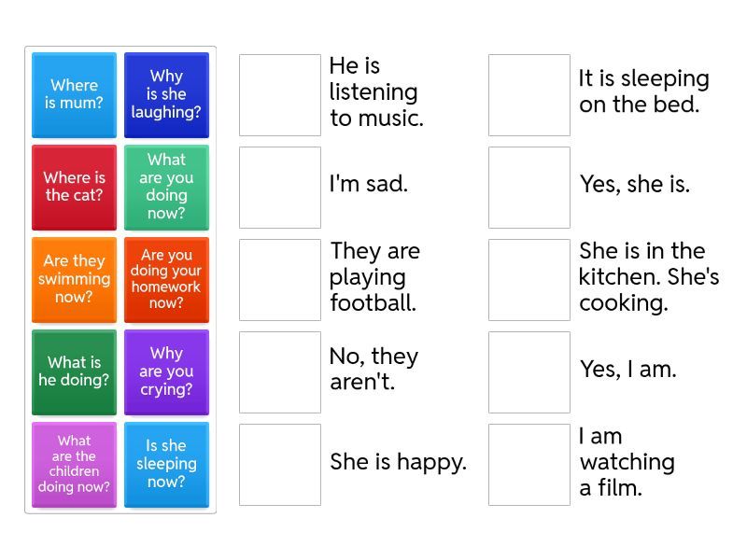This screenshot has height=560, width=747.
Task: Pick the drop slot beside 'Yes, I am.'
Action: pyautogui.click(x=529, y=371)
